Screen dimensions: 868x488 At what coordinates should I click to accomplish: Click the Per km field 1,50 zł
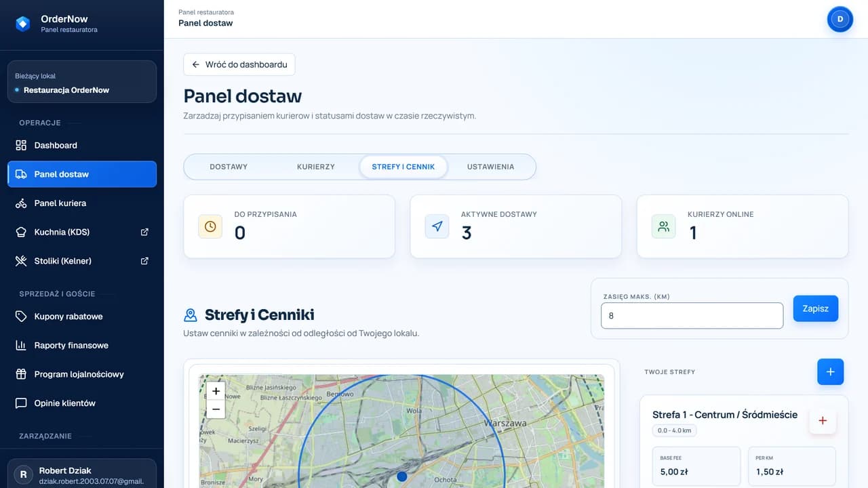pyautogui.click(x=792, y=466)
